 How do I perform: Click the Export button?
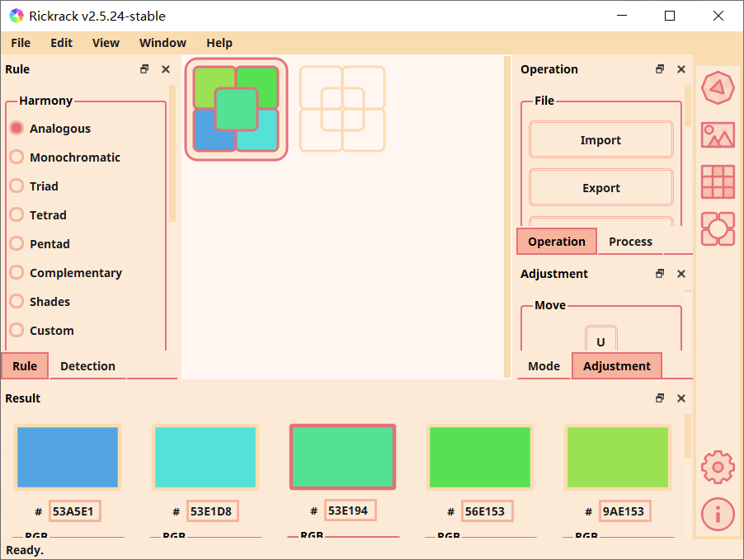[601, 188]
